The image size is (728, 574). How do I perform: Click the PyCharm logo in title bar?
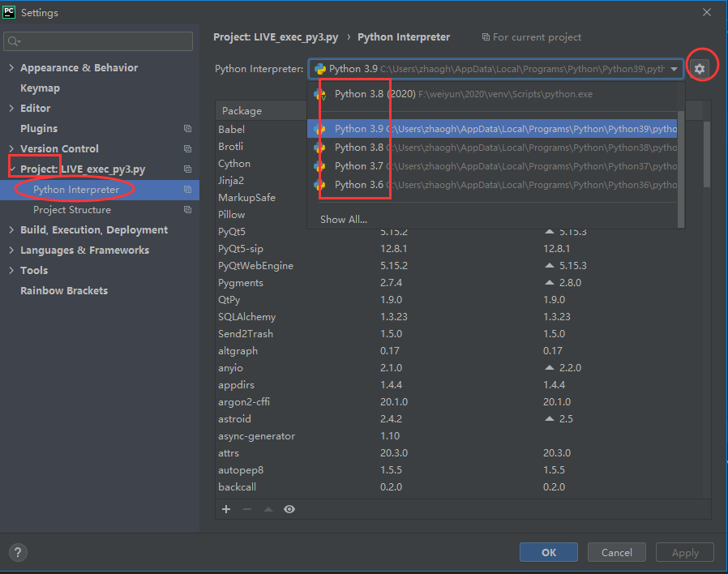point(9,12)
